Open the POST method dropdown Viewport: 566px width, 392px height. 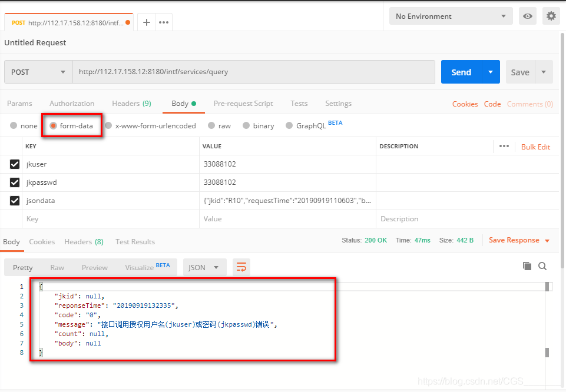pos(38,71)
